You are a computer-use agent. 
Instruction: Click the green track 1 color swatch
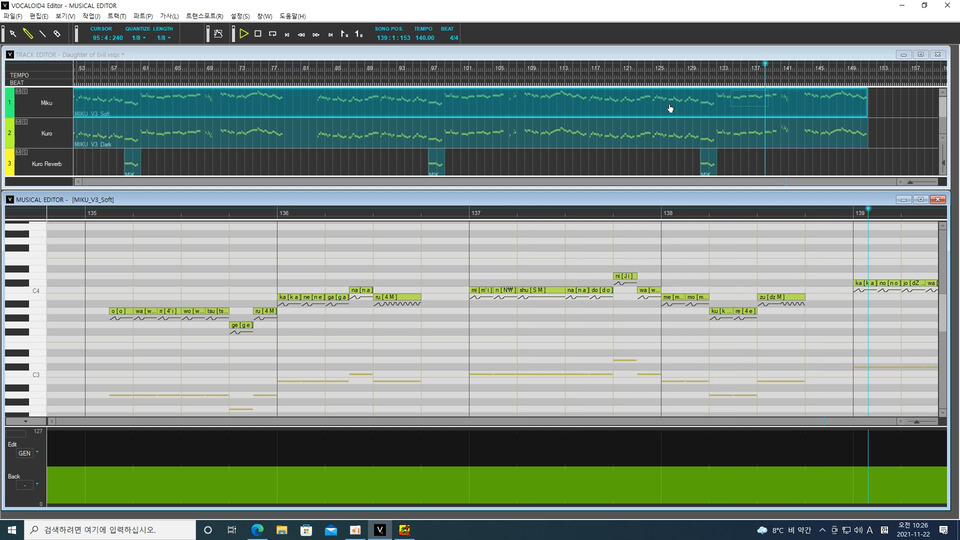(9, 103)
